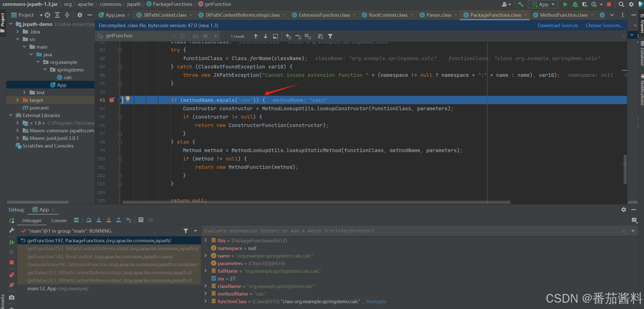This screenshot has width=644, height=309.
Task: Click the getFunction search input field
Action: click(x=138, y=36)
